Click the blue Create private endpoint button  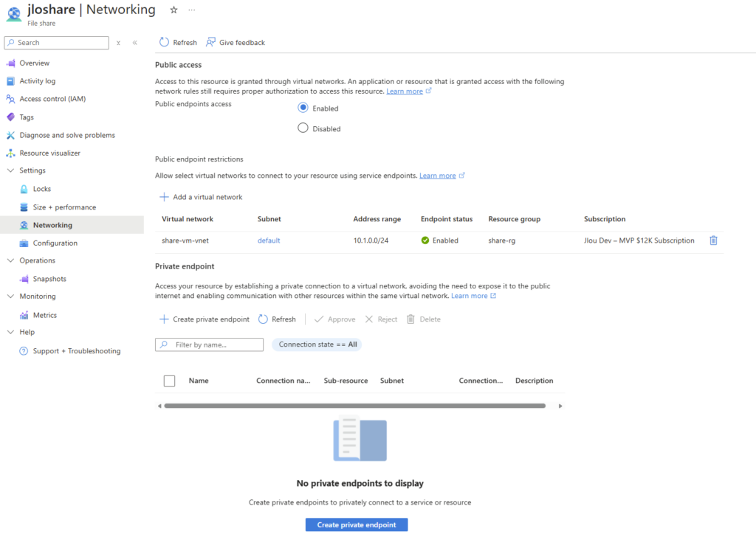pos(357,525)
